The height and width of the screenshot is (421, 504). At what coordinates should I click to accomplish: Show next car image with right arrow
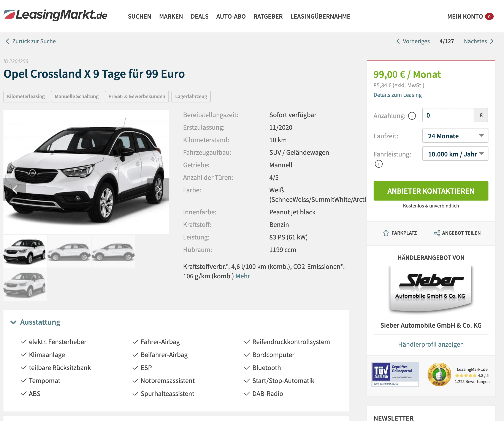(158, 190)
